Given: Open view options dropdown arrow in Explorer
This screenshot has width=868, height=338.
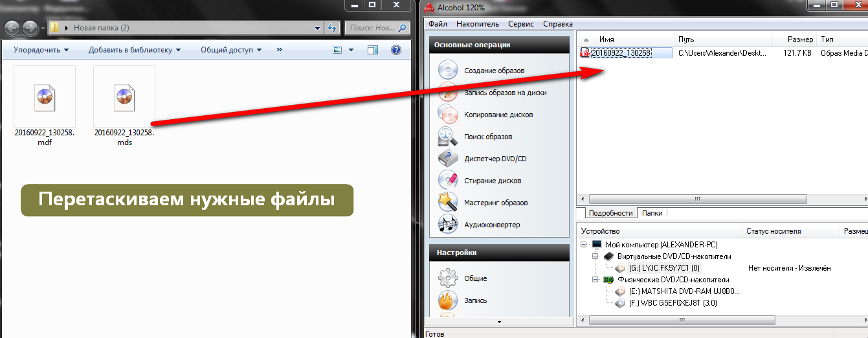Looking at the screenshot, I should 351,50.
